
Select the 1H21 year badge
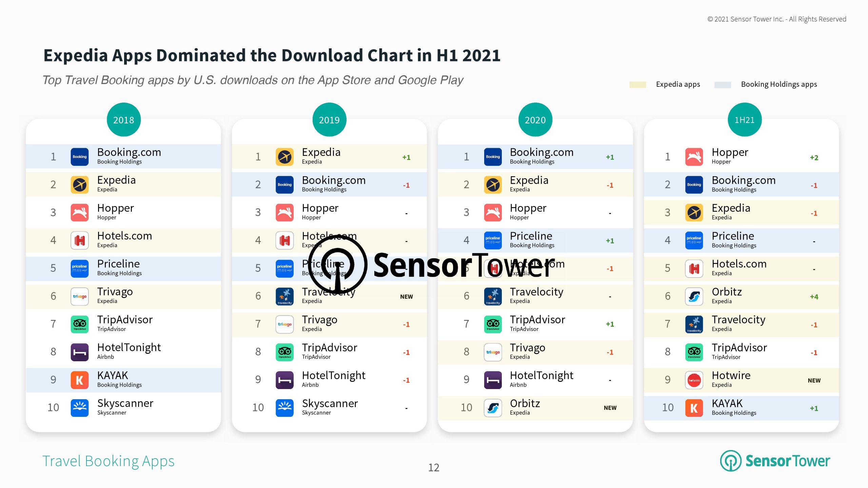744,120
